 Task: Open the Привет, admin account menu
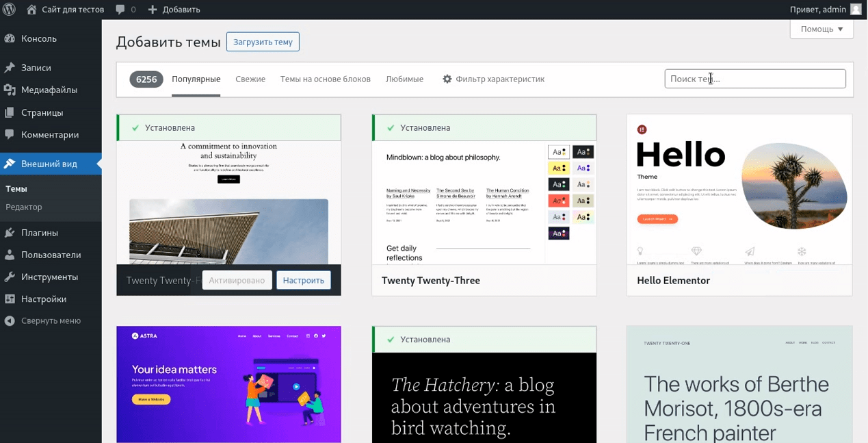[x=826, y=10]
